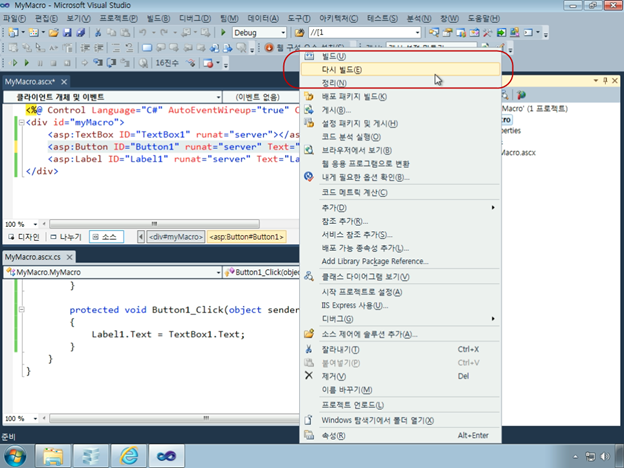Open the Debug configuration dropdown
Image resolution: width=624 pixels, height=468 pixels.
[283, 33]
